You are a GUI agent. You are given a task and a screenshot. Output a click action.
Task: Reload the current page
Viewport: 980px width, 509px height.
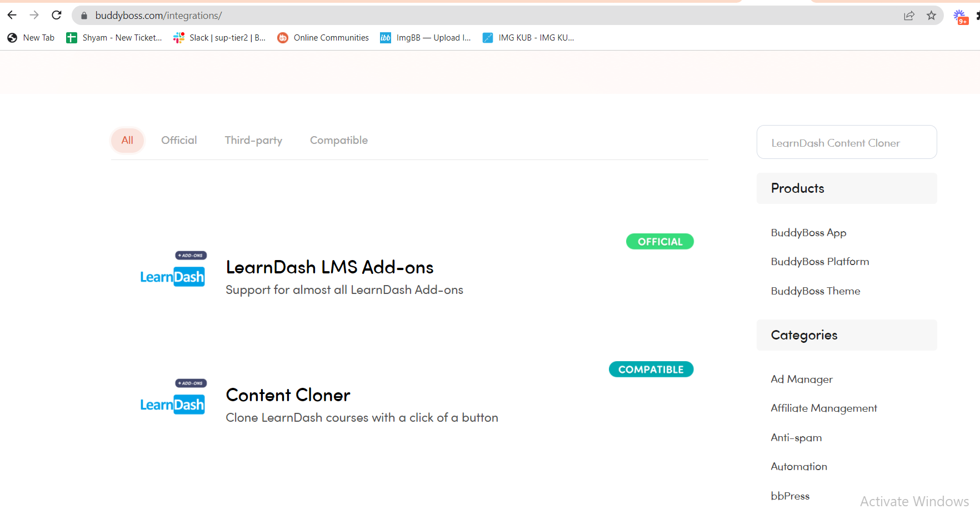click(x=56, y=15)
